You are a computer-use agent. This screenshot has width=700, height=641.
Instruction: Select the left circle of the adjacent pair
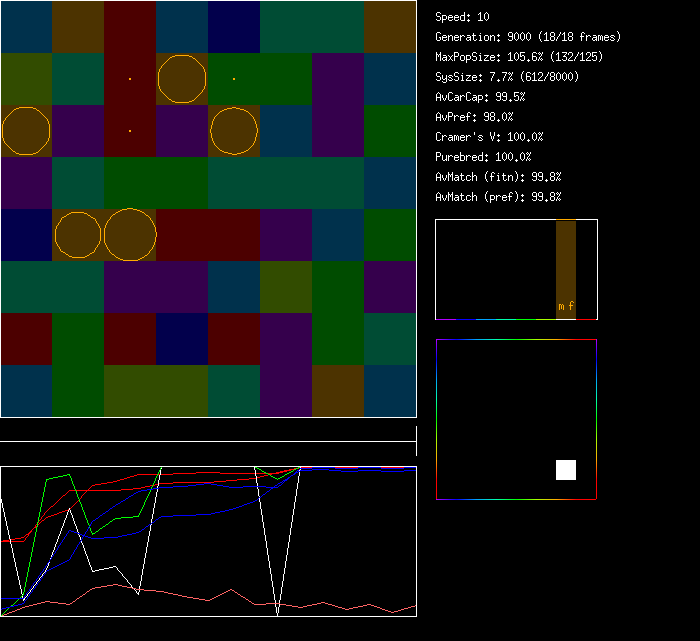tap(78, 235)
